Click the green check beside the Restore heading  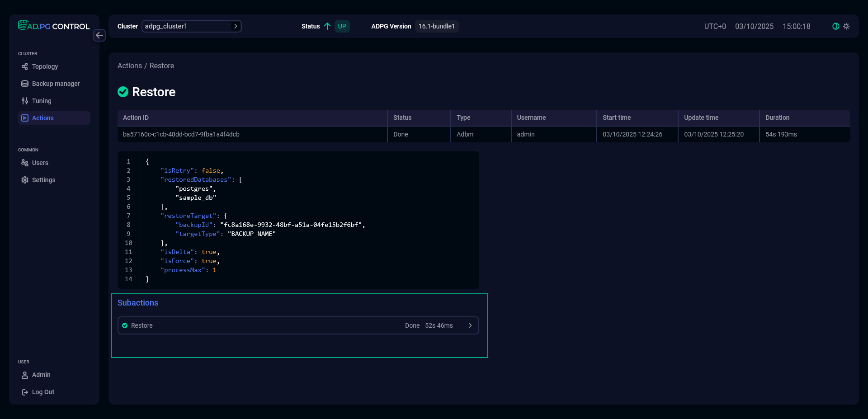(123, 92)
